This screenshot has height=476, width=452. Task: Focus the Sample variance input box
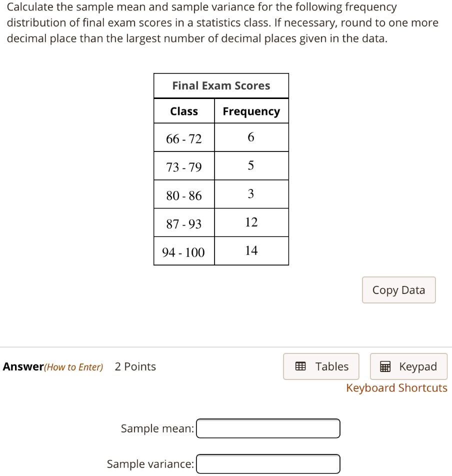coord(268,464)
